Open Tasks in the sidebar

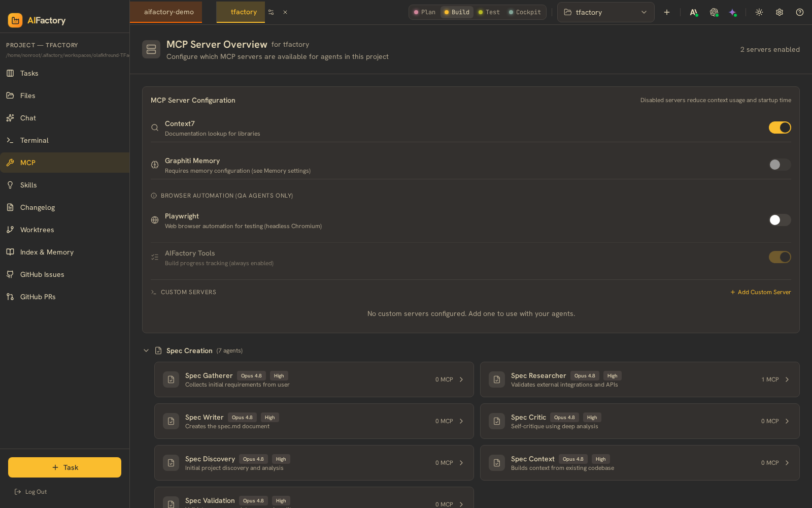(65, 73)
